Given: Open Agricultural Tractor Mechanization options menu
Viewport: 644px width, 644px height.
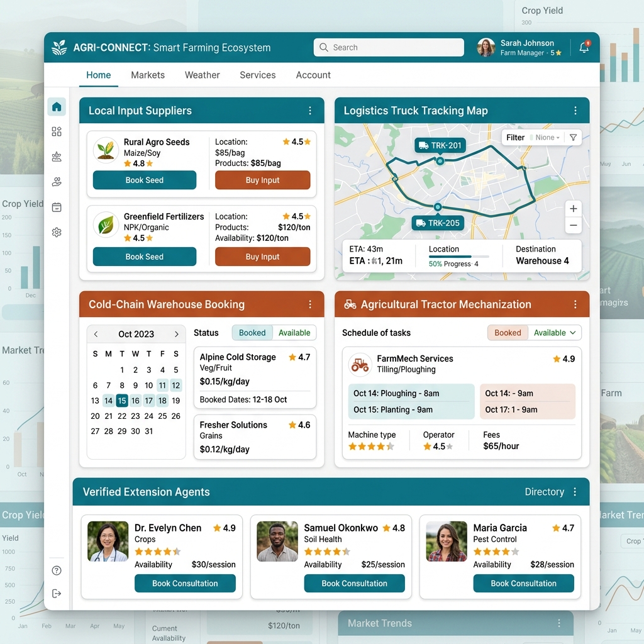Looking at the screenshot, I should click(x=575, y=304).
